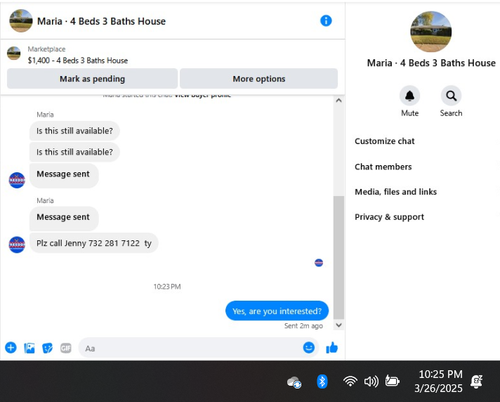
Task: Send a thumbs up like
Action: point(332,348)
